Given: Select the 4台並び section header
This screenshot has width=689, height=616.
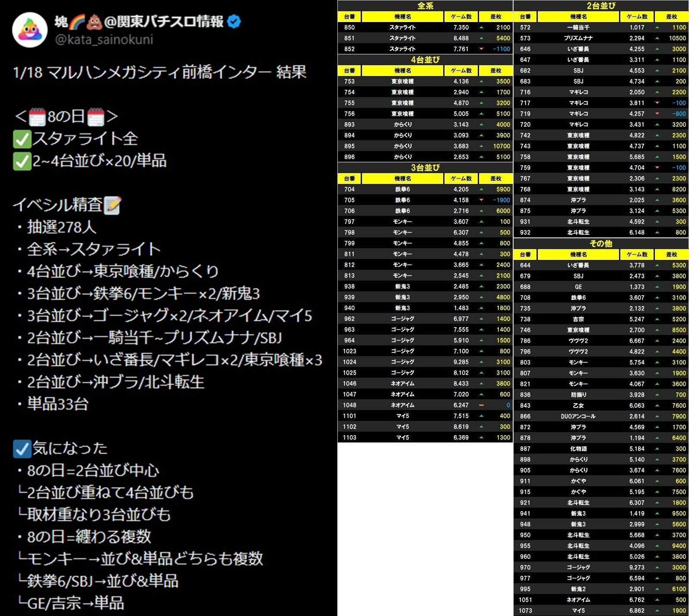Looking at the screenshot, I should pos(425,60).
